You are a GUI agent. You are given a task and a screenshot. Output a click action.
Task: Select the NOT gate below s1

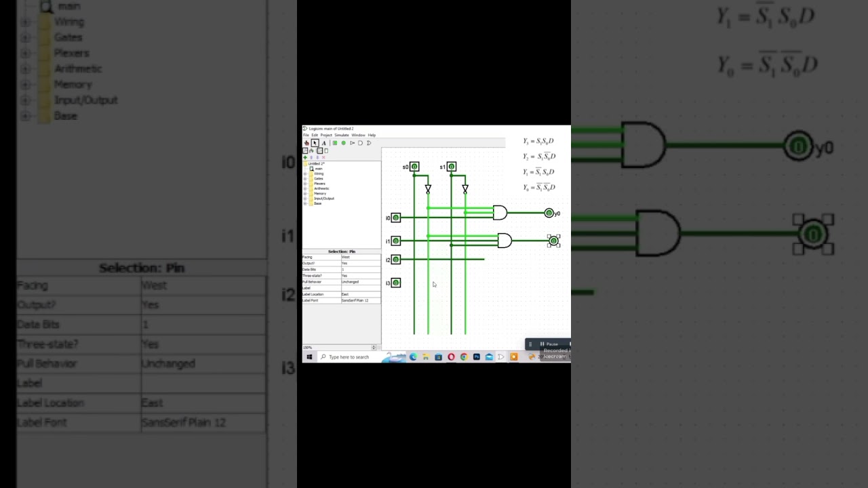(465, 189)
